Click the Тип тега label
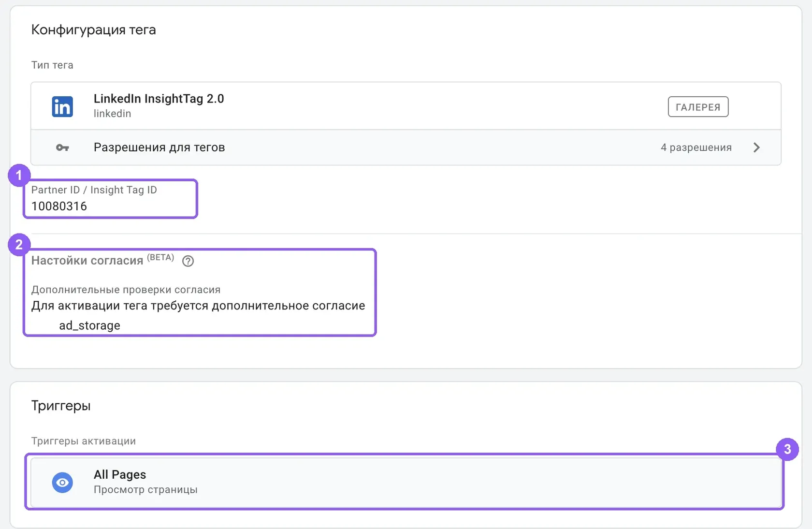Viewport: 812px width, 529px height. coord(52,65)
